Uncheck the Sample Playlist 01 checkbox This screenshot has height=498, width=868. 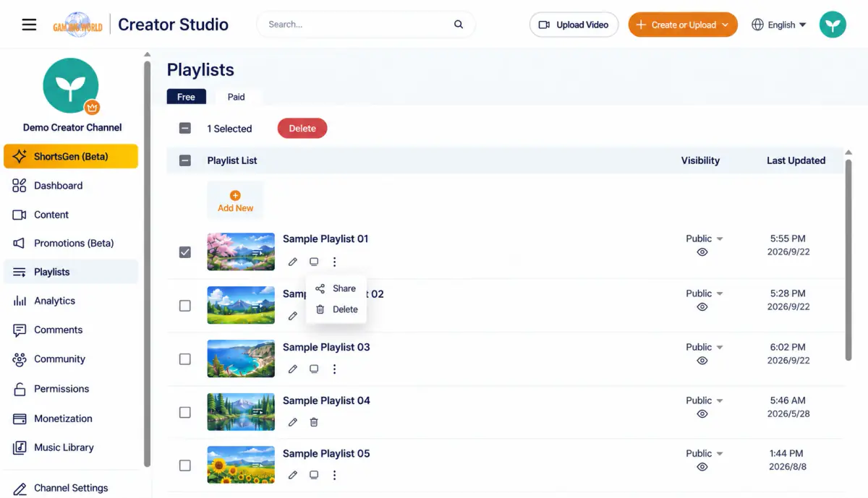click(x=185, y=252)
